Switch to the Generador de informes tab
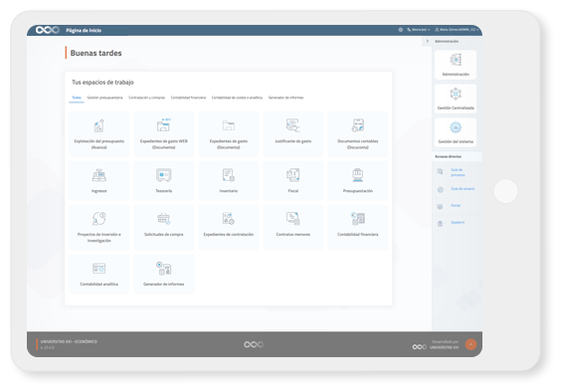Screen dimensions: 561x392 point(285,98)
